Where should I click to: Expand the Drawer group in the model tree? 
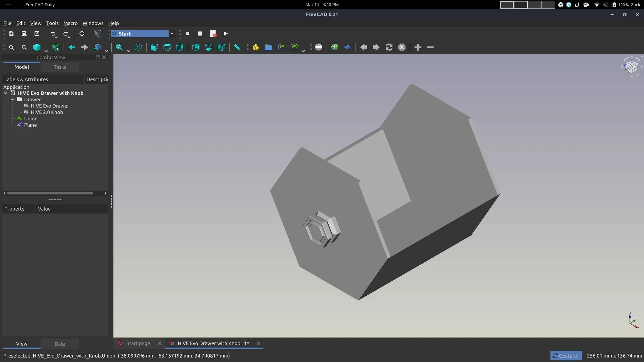12,99
